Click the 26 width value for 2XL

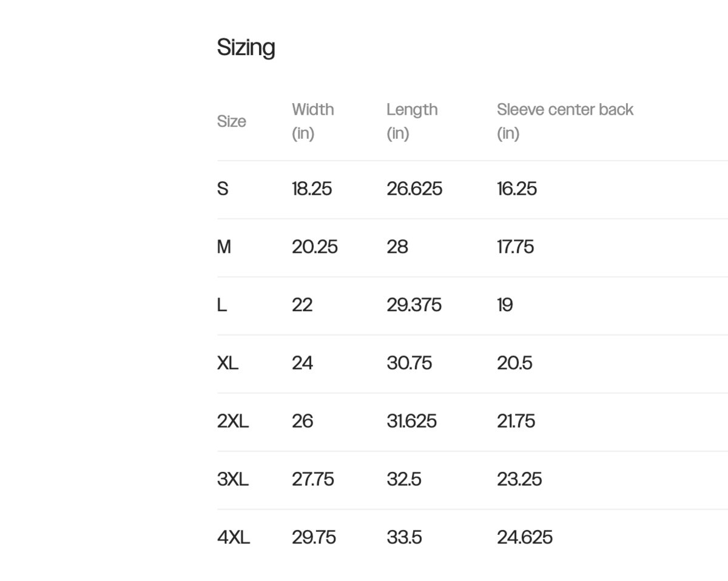coord(302,421)
